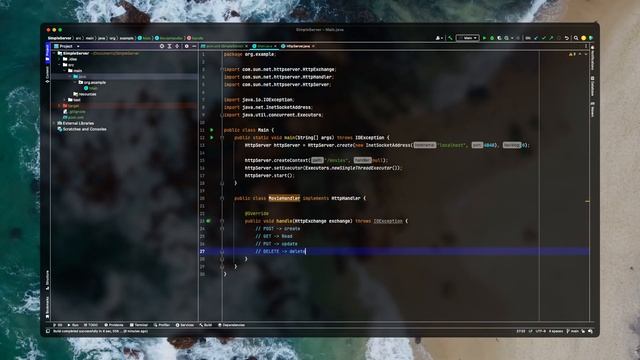
Task: Click the run gutter icon beside class Main
Action: 211,130
